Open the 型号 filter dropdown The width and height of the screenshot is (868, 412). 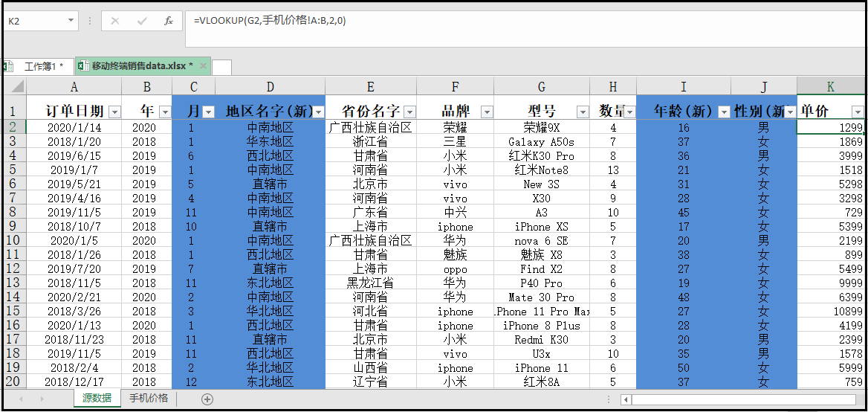pos(583,112)
